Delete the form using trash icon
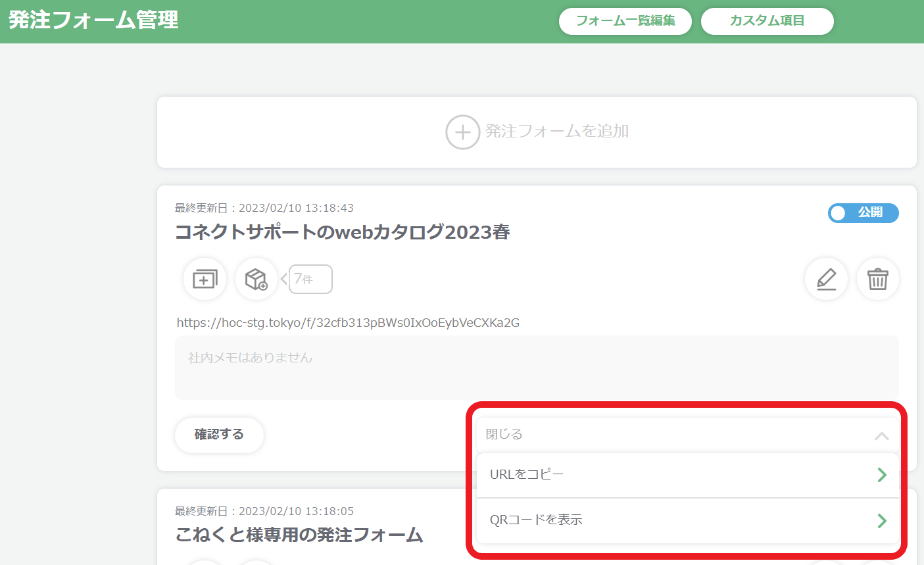This screenshot has width=924, height=565. (877, 279)
